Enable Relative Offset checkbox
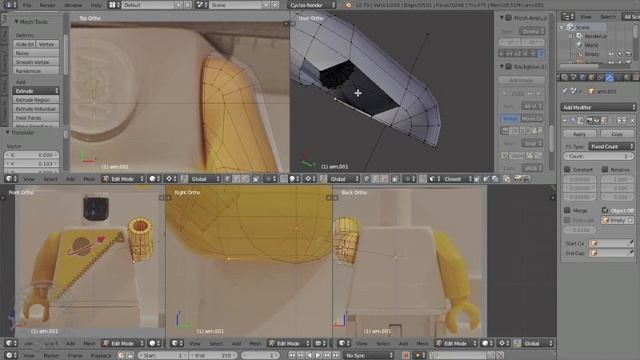Image resolution: width=640 pixels, height=360 pixels. [605, 169]
